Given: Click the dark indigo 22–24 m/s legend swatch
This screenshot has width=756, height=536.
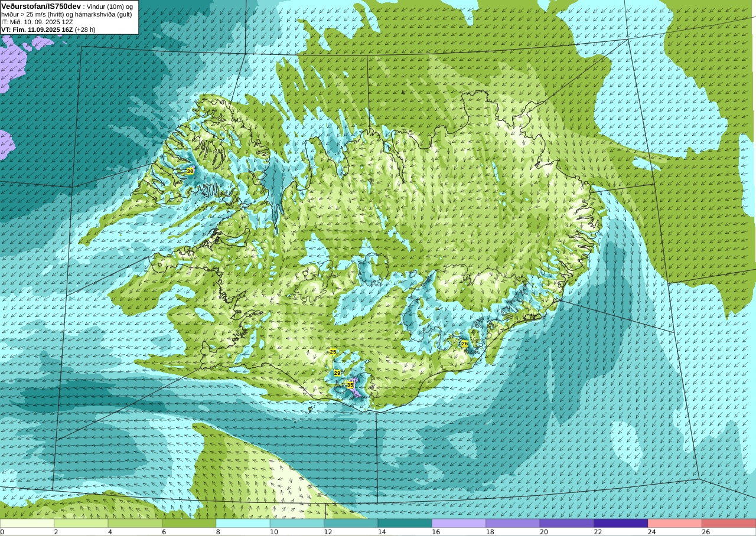Looking at the screenshot, I should [621, 523].
